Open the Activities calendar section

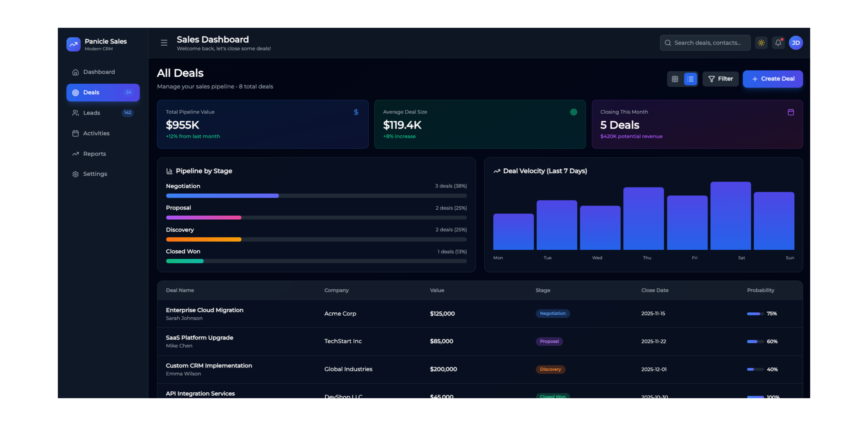(x=96, y=133)
